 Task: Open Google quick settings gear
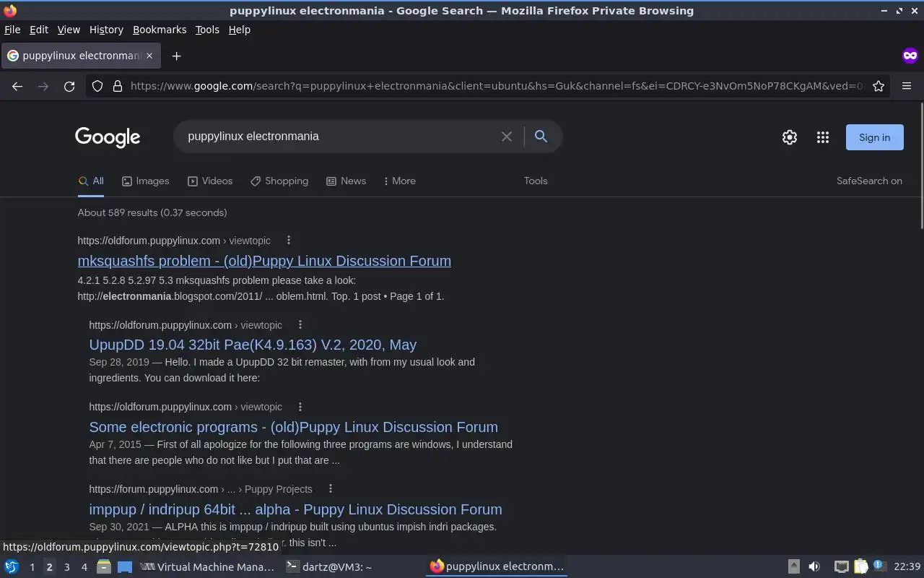click(790, 137)
